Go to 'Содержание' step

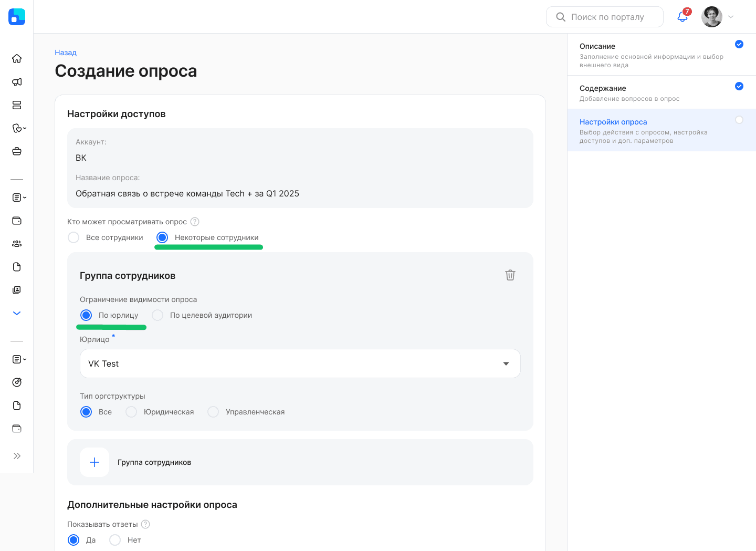tap(661, 92)
